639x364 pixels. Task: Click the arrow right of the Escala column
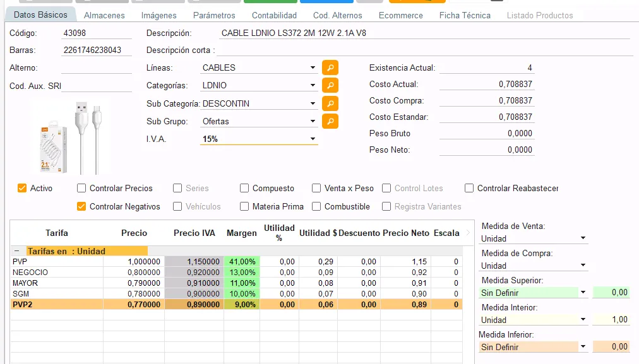(468, 233)
